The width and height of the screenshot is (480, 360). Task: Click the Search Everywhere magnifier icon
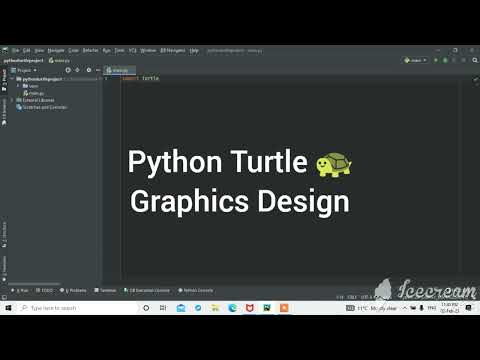(475, 60)
